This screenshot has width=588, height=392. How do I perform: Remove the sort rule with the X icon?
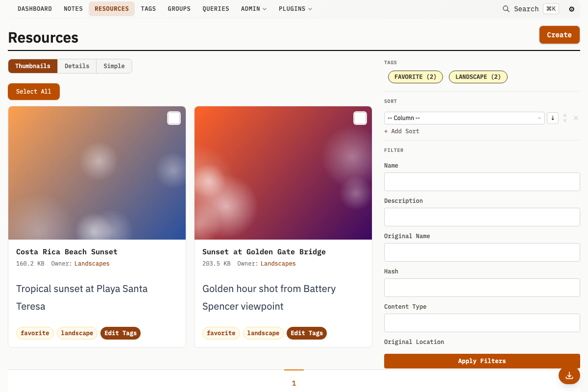(x=576, y=118)
